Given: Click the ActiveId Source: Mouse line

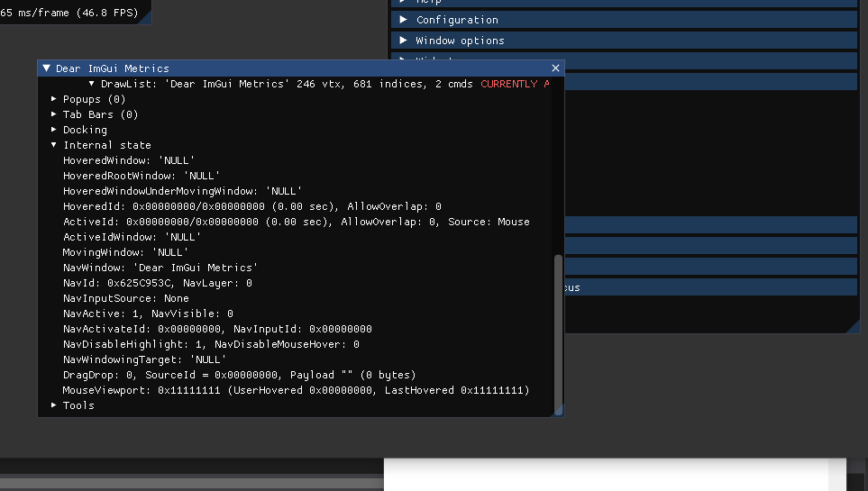Looking at the screenshot, I should [x=297, y=222].
